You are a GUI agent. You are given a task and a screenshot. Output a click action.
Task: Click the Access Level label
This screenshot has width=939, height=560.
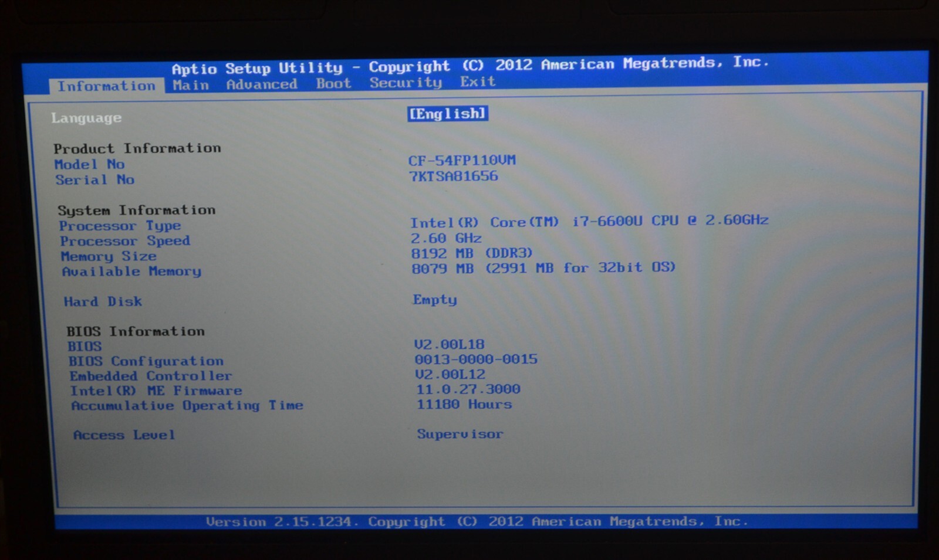click(124, 435)
